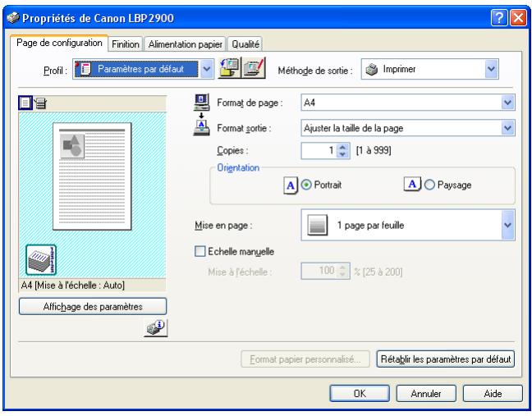Open the Méthode de sortie dropdown
Screen dimensions: 532x416
tap(491, 69)
